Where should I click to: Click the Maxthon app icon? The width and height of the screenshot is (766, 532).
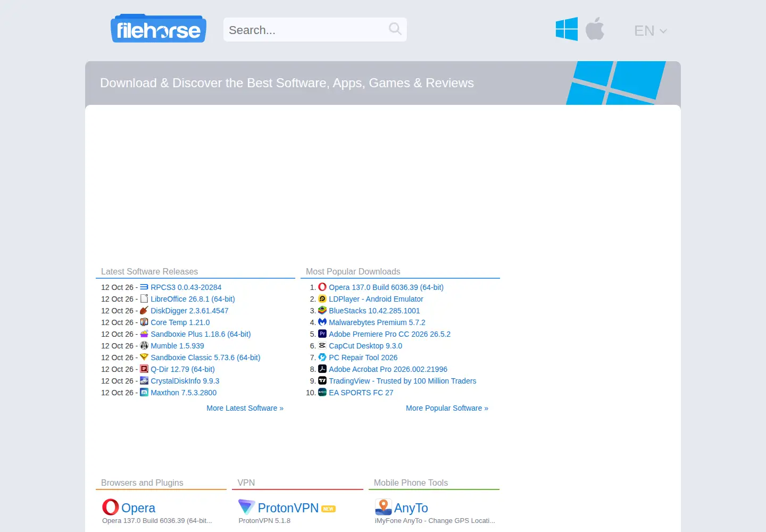coord(144,392)
